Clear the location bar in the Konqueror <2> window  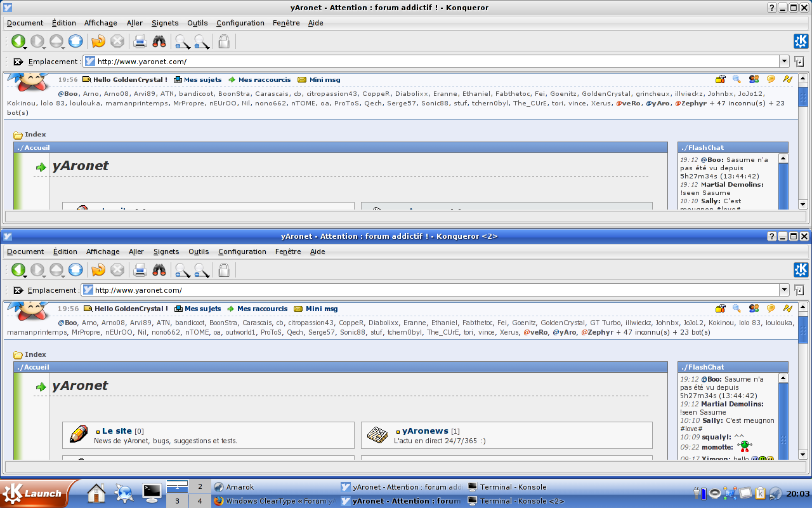[18, 290]
